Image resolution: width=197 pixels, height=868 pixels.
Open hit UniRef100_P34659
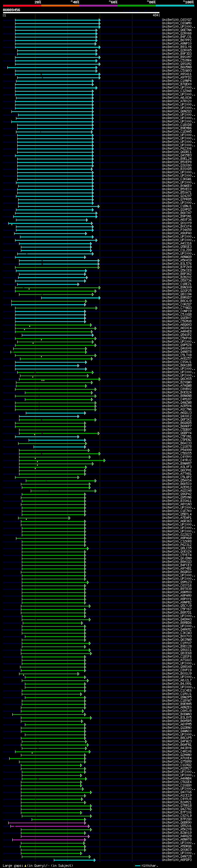[x=177, y=230]
